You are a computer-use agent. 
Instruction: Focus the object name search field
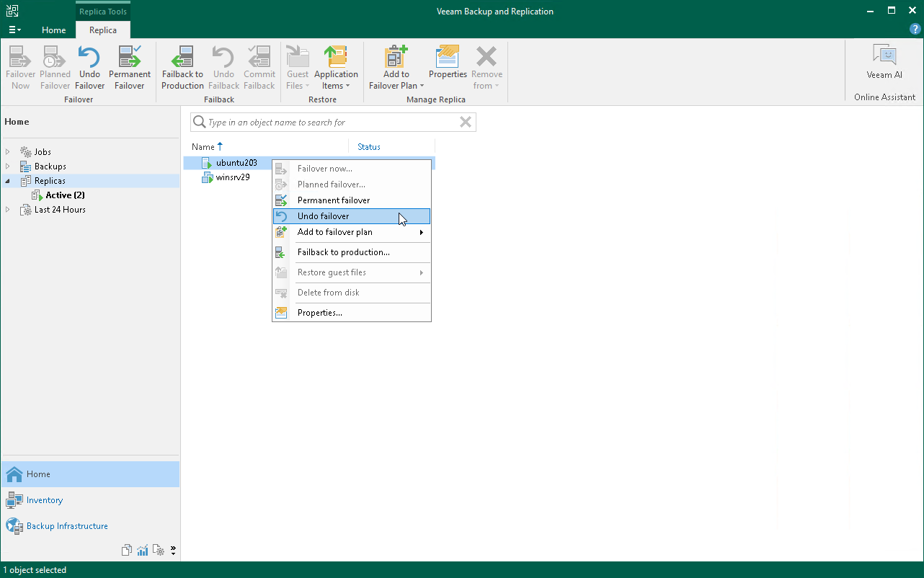pos(332,123)
